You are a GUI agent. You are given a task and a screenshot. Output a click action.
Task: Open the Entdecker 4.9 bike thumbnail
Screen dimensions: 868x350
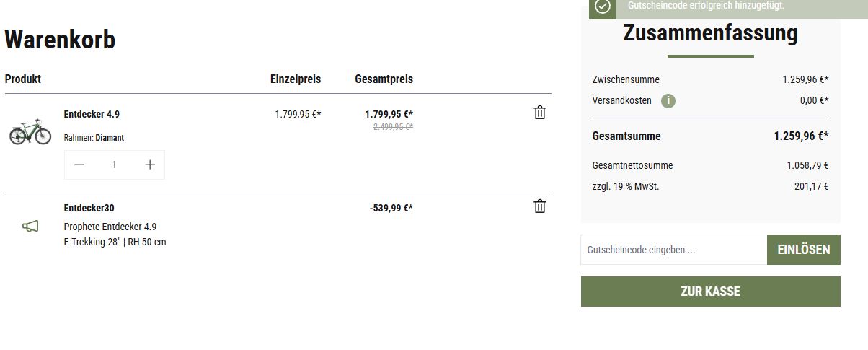(30, 133)
